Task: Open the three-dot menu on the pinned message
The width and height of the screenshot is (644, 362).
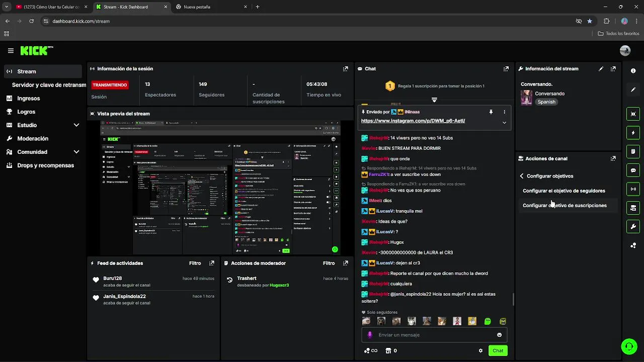Action: [504, 112]
